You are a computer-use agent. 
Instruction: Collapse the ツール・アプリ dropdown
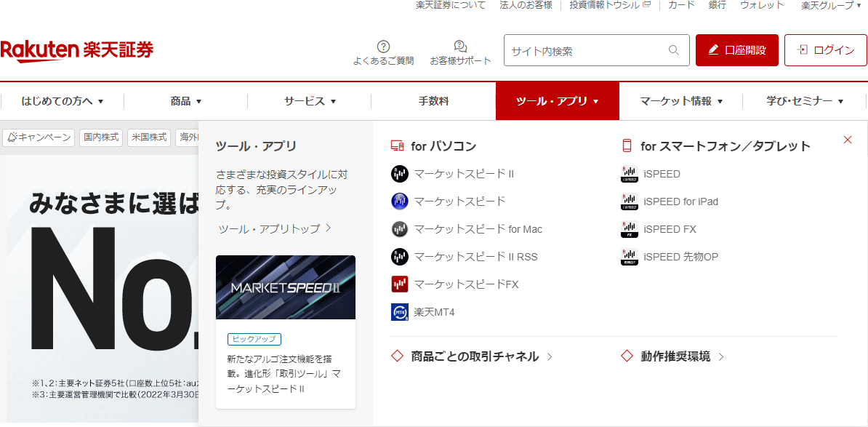click(x=558, y=101)
